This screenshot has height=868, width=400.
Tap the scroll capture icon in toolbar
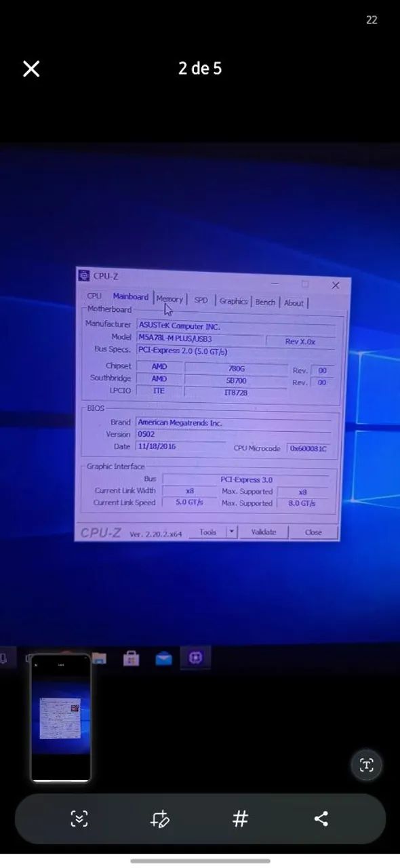point(79,818)
